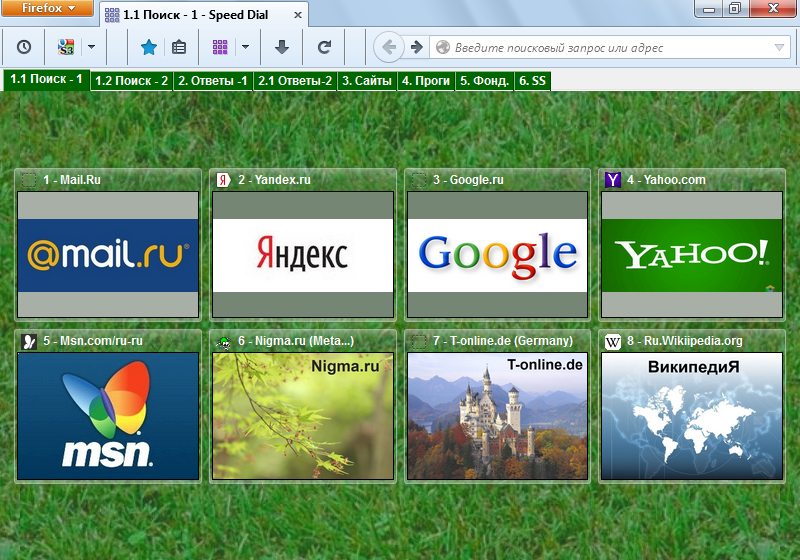Image resolution: width=800 pixels, height=560 pixels.
Task: Switch to group tab '3. Сайты'
Action: tap(367, 81)
